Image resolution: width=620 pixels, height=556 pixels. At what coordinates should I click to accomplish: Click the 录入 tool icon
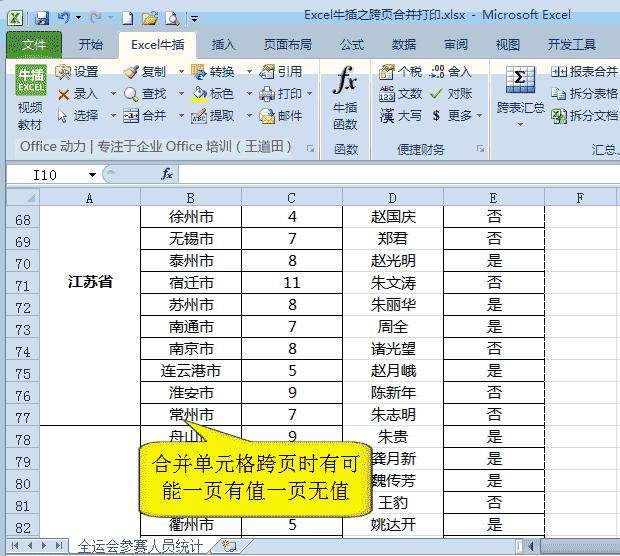click(x=77, y=94)
